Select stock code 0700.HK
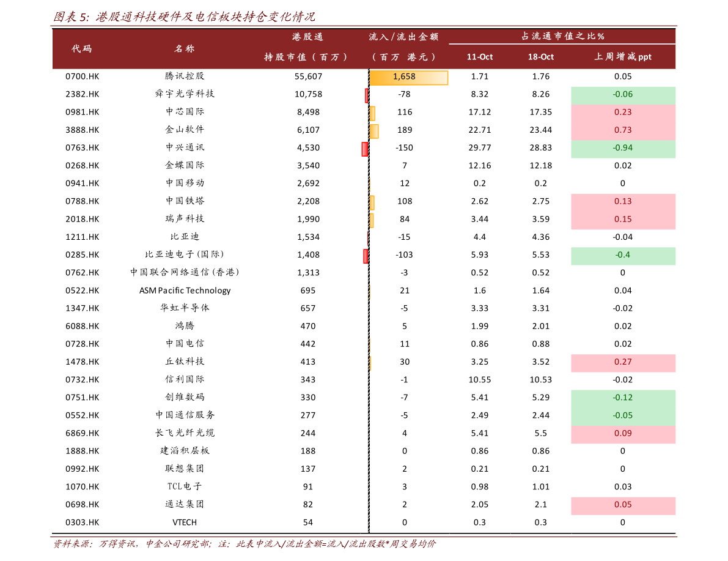The height and width of the screenshot is (561, 728). coord(82,76)
